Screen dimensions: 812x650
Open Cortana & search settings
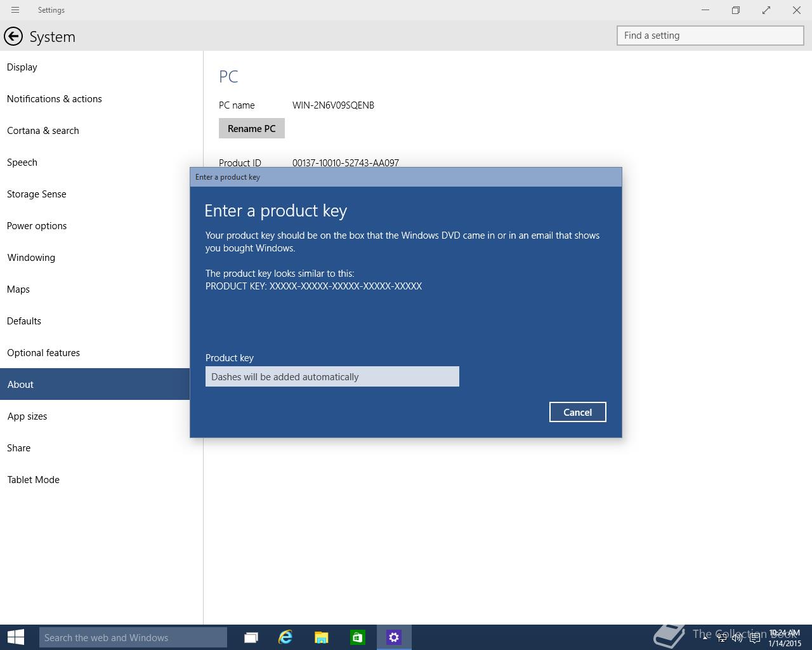click(x=101, y=130)
